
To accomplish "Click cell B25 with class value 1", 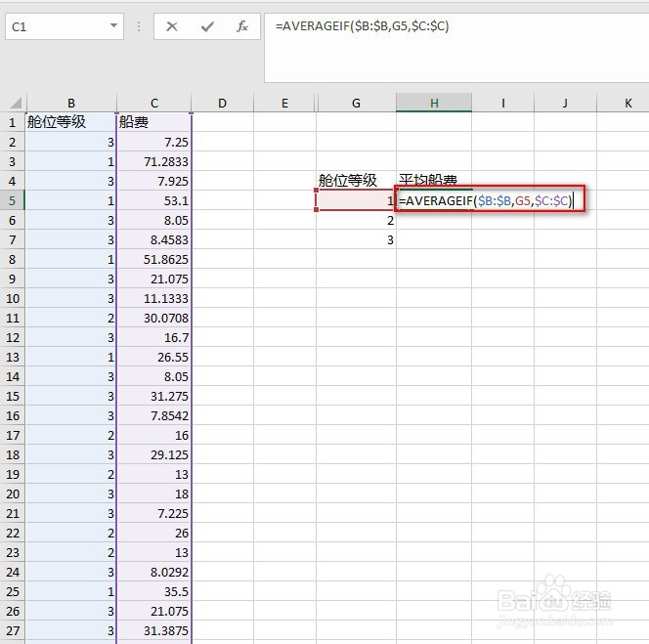I will tap(70, 591).
